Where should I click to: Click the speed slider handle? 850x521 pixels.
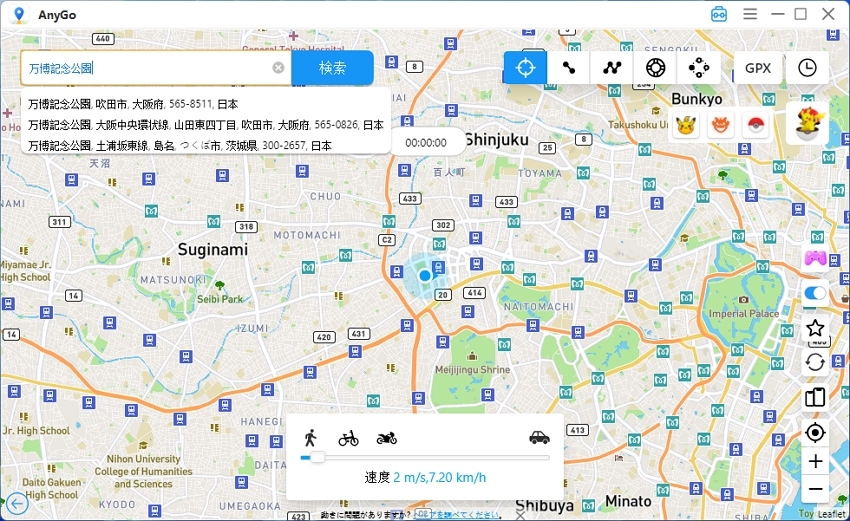[x=317, y=458]
